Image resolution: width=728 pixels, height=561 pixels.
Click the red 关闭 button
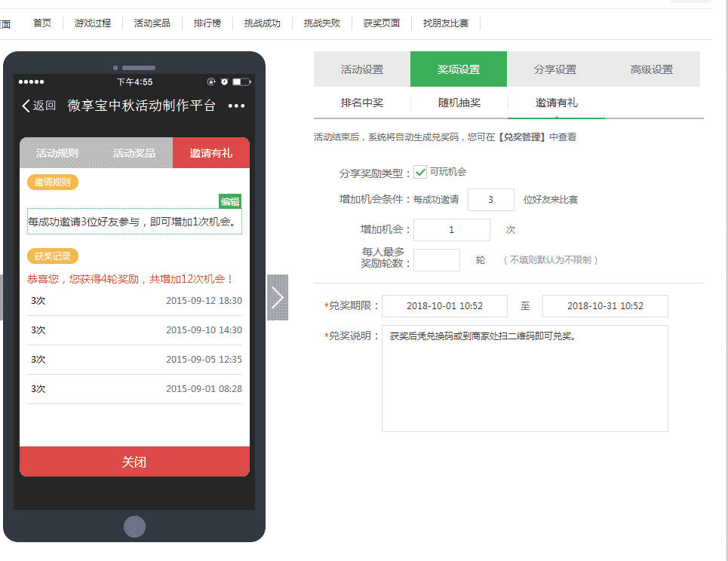pos(134,461)
